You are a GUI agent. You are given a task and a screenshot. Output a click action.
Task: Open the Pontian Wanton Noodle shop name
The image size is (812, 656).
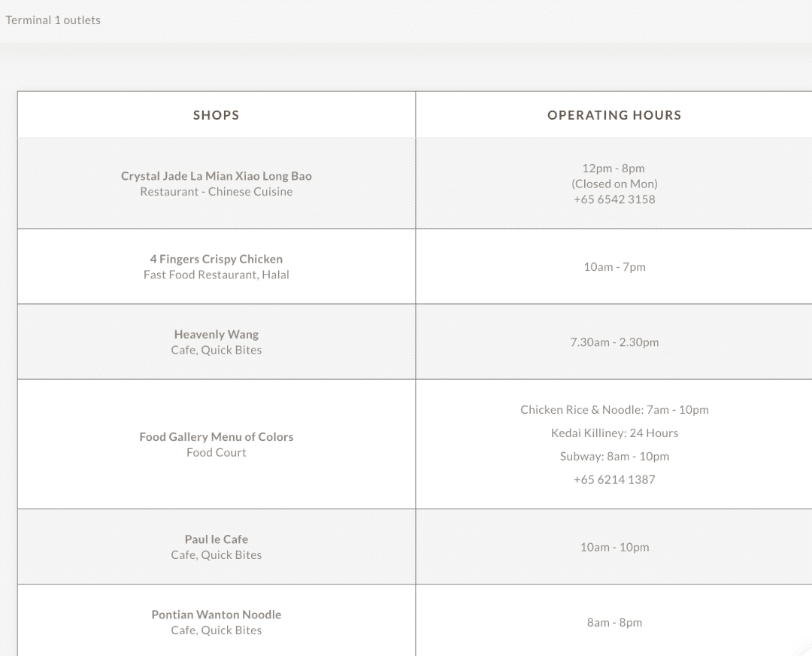click(x=216, y=615)
